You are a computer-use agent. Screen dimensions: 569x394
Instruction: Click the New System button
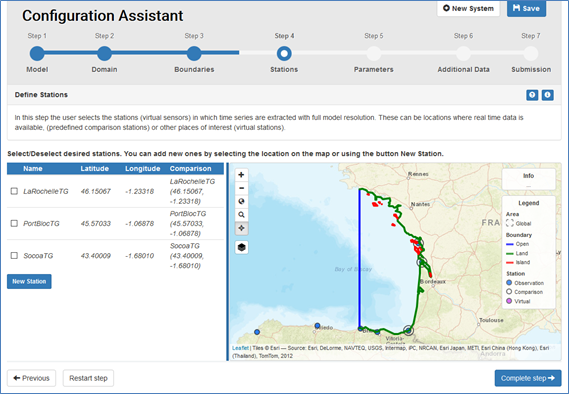pyautogui.click(x=468, y=8)
